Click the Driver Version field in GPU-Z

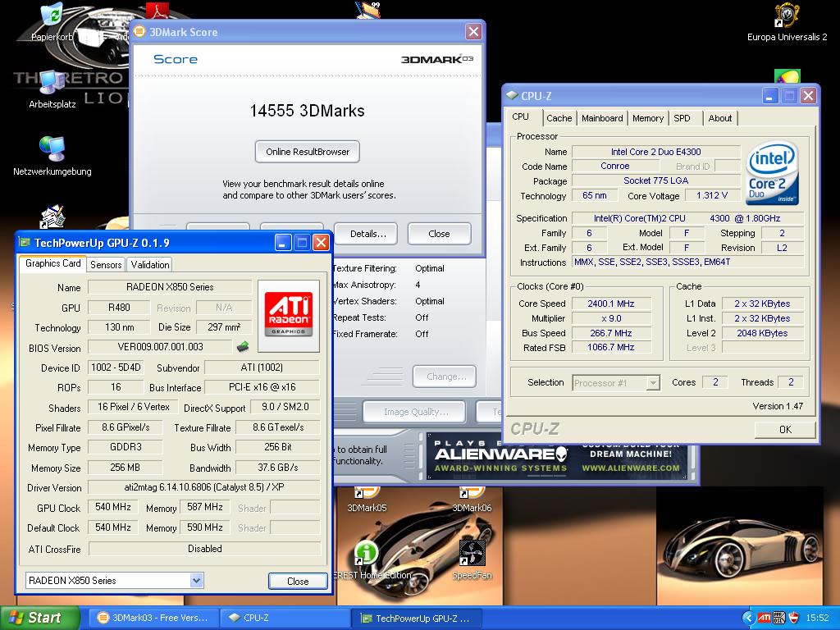(204, 487)
